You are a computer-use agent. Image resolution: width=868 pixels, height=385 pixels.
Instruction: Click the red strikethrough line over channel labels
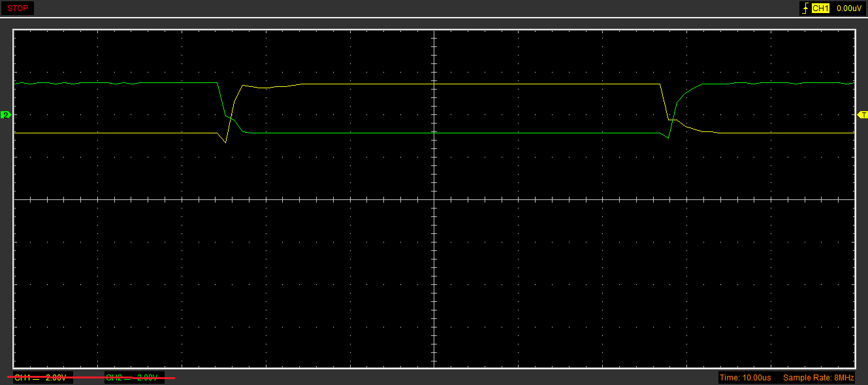(x=91, y=378)
